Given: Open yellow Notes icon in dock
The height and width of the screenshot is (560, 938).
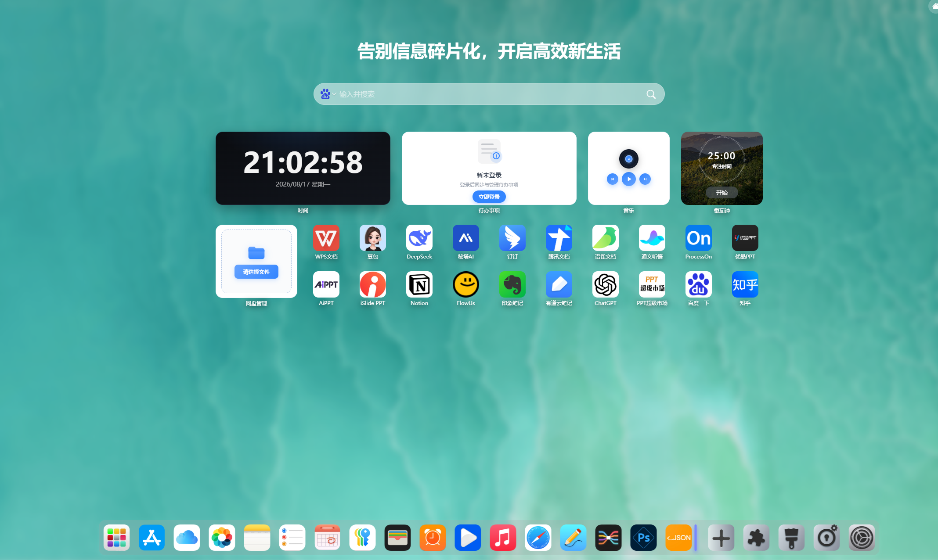Looking at the screenshot, I should click(x=257, y=538).
